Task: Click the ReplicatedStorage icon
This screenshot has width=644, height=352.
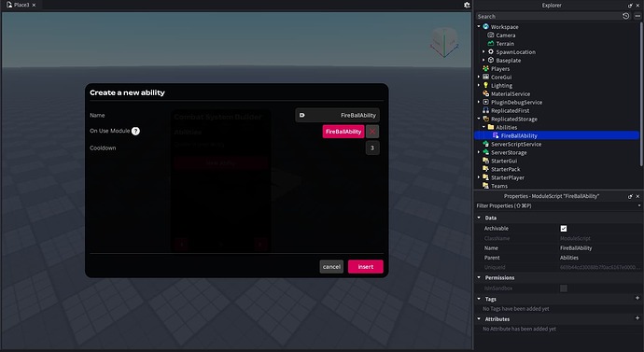Action: click(x=486, y=119)
